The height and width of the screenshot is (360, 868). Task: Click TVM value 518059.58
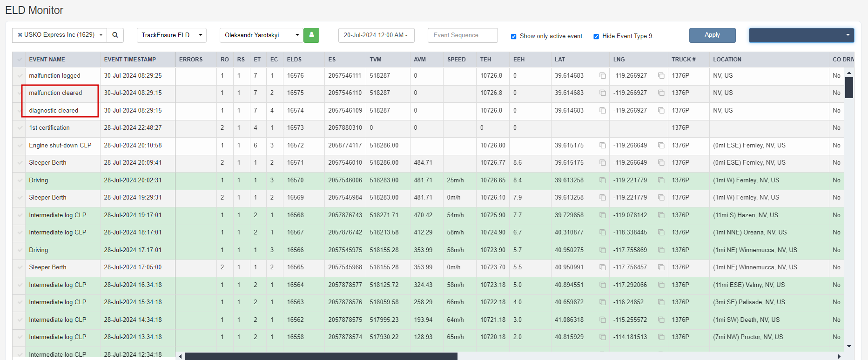click(x=384, y=302)
